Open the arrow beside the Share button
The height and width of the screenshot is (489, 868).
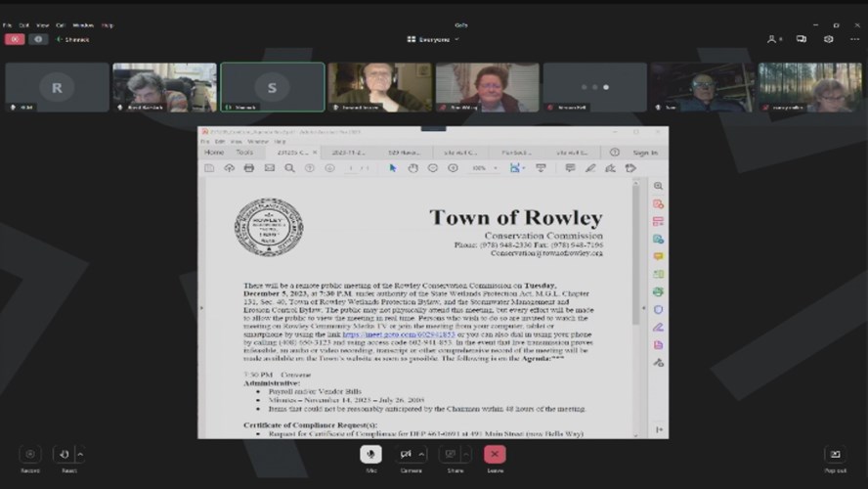coord(466,454)
